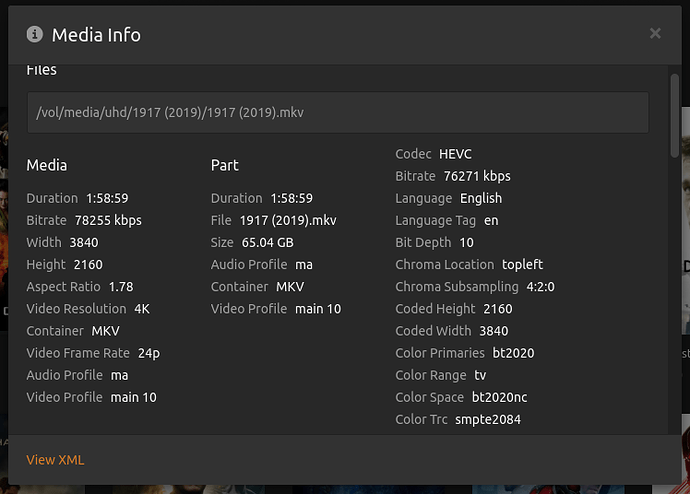
Task: Close the Media Info dialog
Action: tap(655, 34)
